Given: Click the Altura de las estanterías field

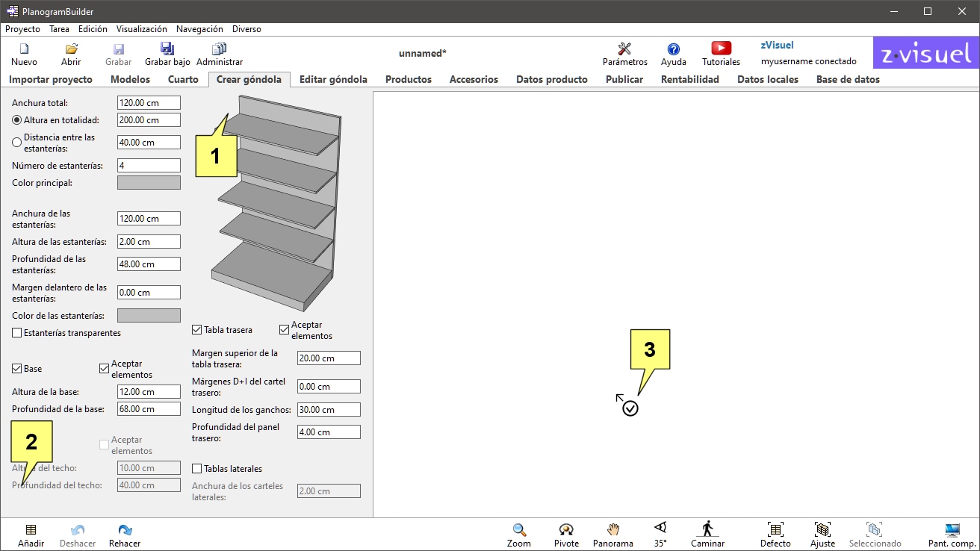Looking at the screenshot, I should click(149, 242).
